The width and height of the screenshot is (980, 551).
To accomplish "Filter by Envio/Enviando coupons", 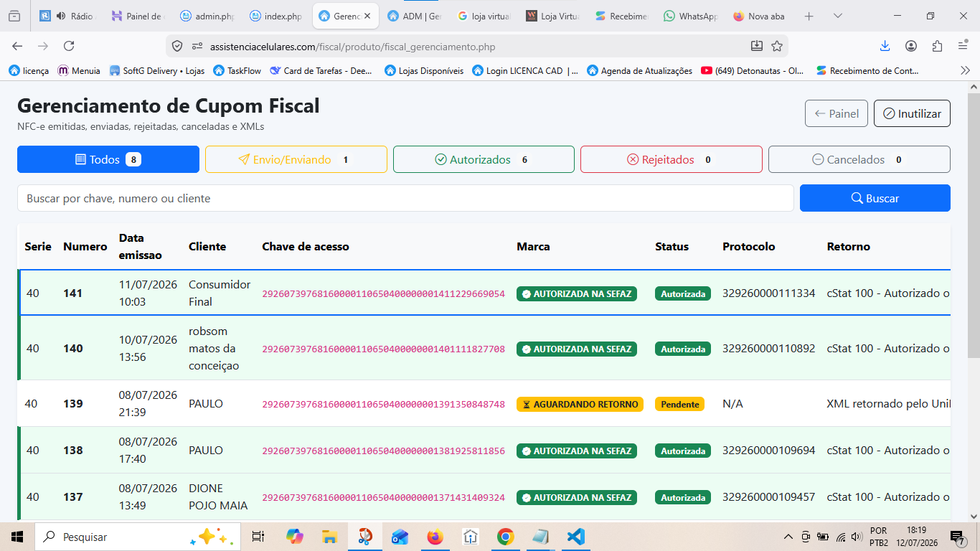I will (x=296, y=159).
